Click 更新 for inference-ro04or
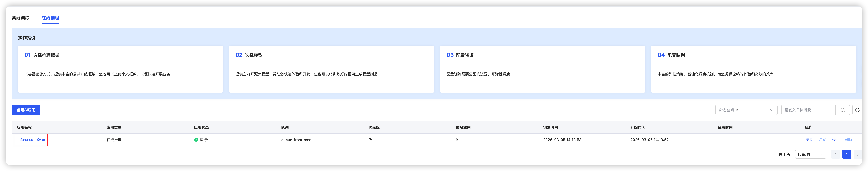This screenshot has width=868, height=171. click(809, 140)
